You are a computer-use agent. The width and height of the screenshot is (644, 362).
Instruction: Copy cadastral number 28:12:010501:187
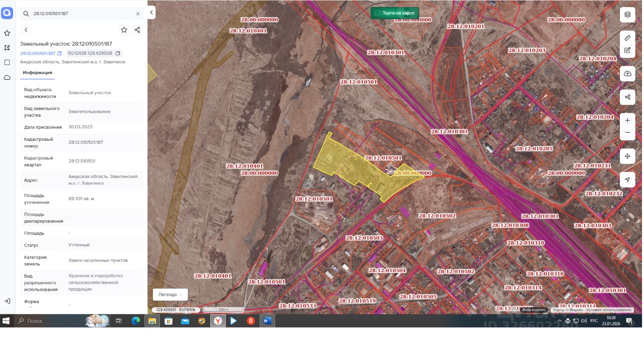(x=59, y=53)
